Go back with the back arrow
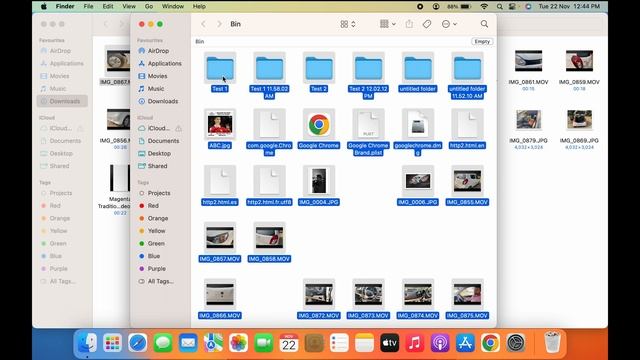 (203, 24)
